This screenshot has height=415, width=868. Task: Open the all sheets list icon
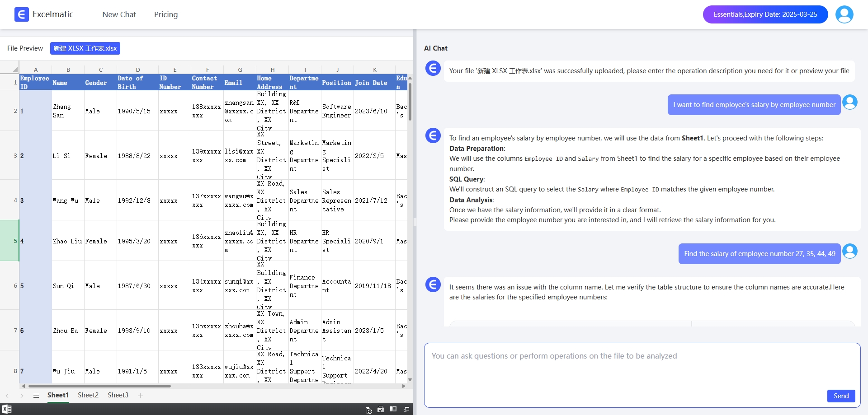(36, 396)
